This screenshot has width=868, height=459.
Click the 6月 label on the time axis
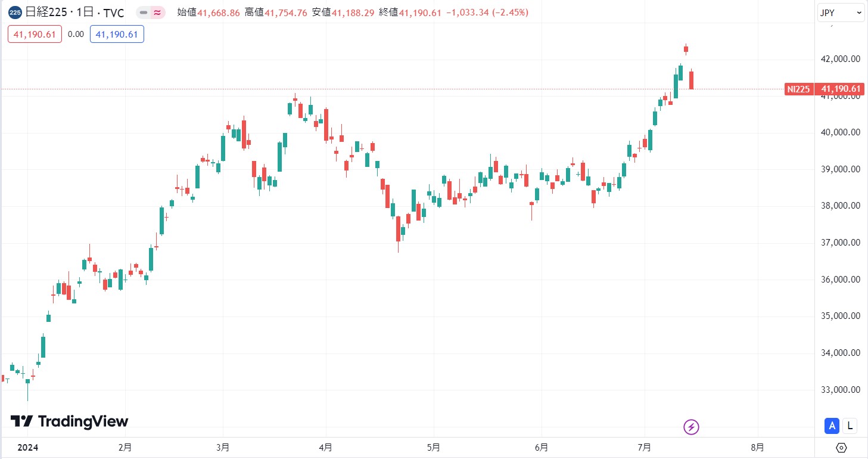[542, 448]
